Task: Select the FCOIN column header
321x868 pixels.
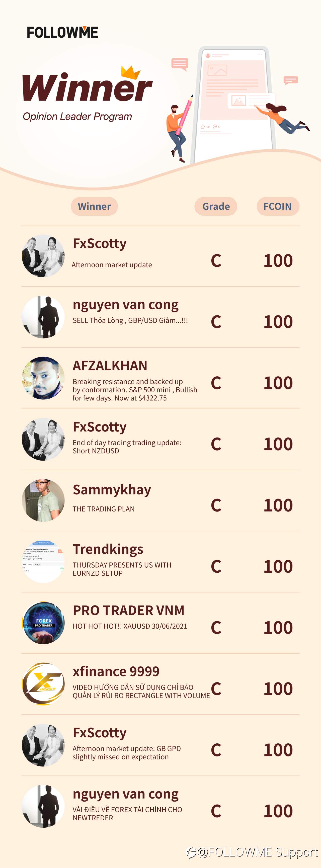Action: [x=278, y=206]
